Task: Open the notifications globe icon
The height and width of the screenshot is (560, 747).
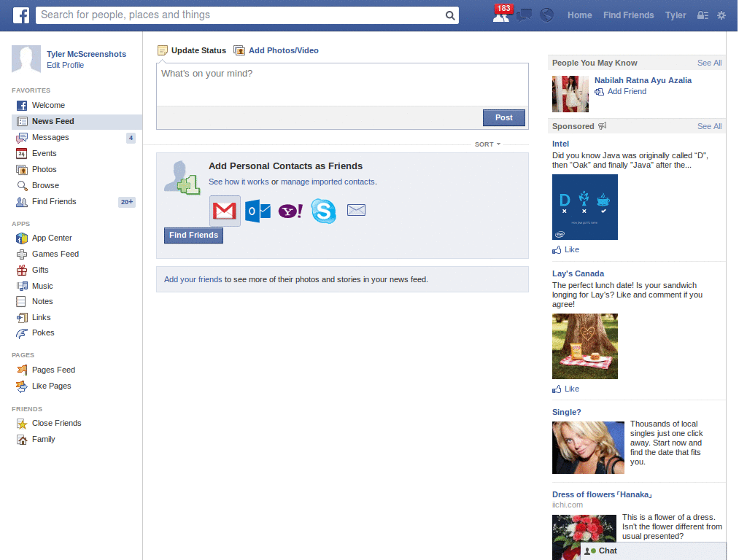Action: 546,15
